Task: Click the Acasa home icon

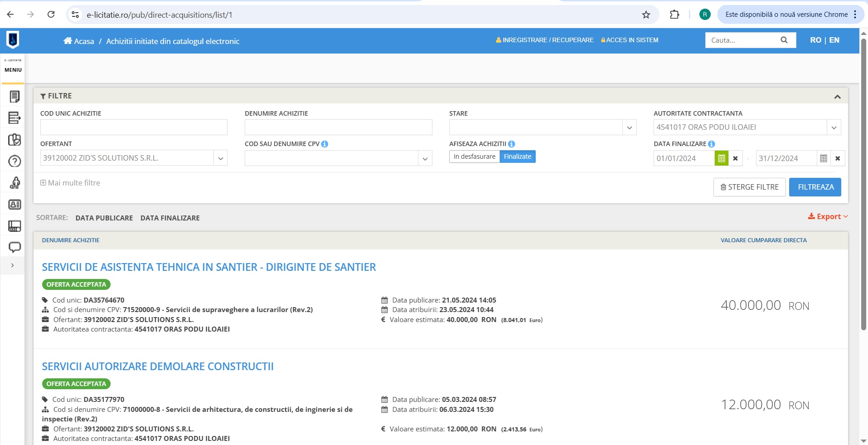Action: (68, 41)
